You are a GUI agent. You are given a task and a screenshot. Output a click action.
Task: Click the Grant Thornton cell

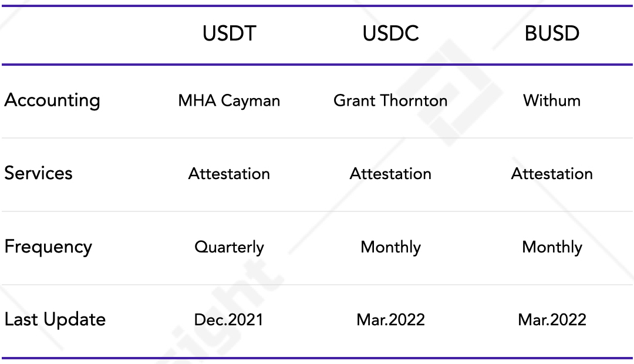tap(390, 101)
